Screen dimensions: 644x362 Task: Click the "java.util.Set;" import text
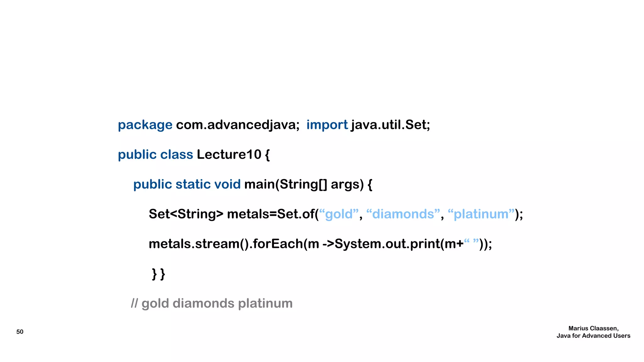click(x=390, y=125)
